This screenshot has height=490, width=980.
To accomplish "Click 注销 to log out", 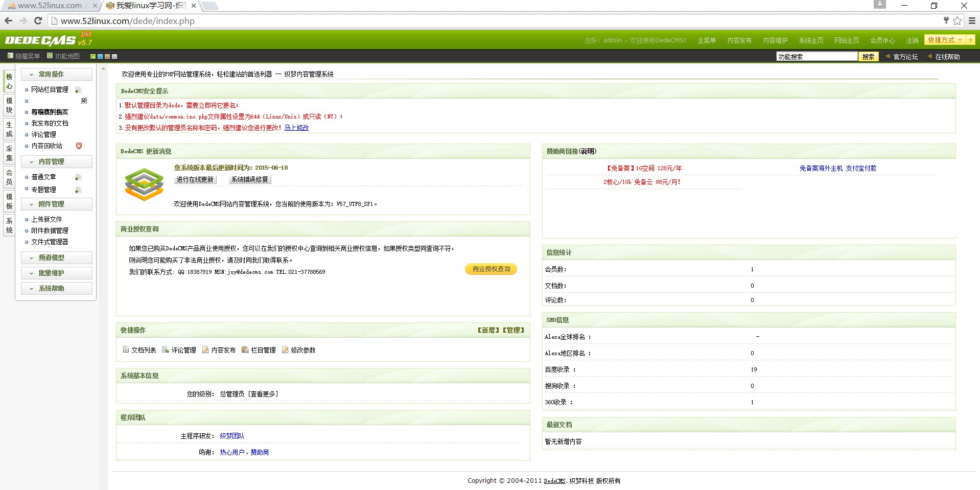I will pos(912,40).
